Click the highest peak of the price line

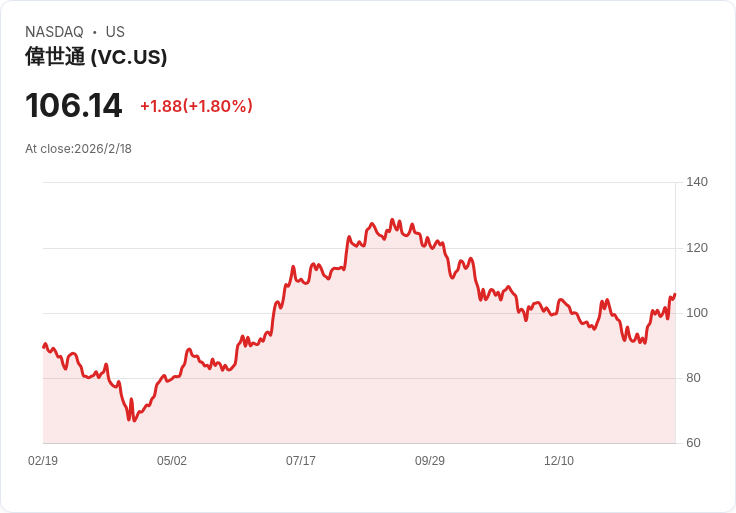(392, 220)
